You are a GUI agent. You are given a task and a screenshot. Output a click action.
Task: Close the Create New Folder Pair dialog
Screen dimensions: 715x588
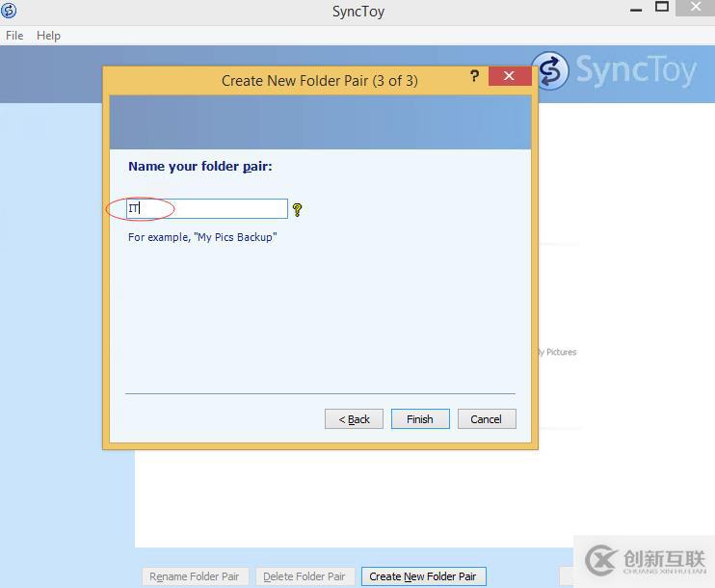pyautogui.click(x=510, y=76)
